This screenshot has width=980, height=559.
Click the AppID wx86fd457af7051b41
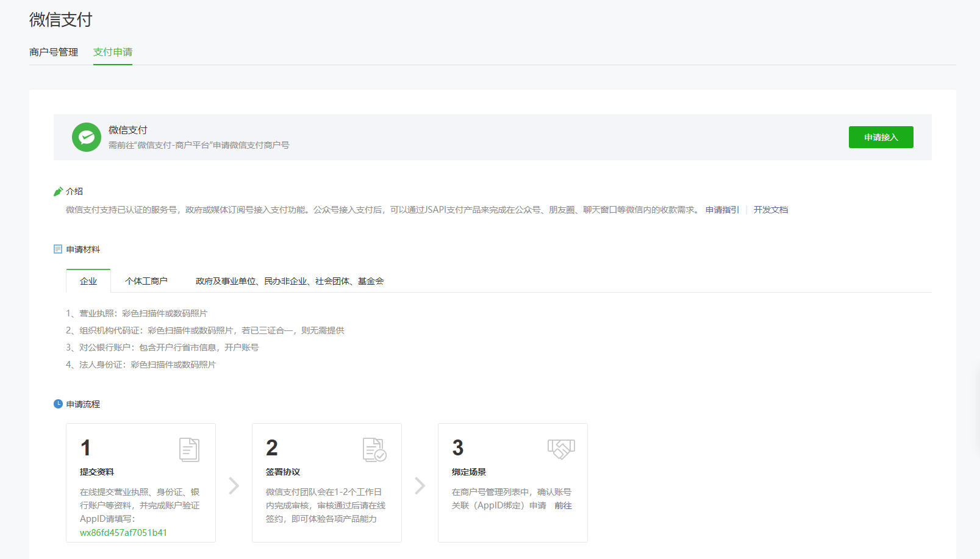tap(123, 533)
